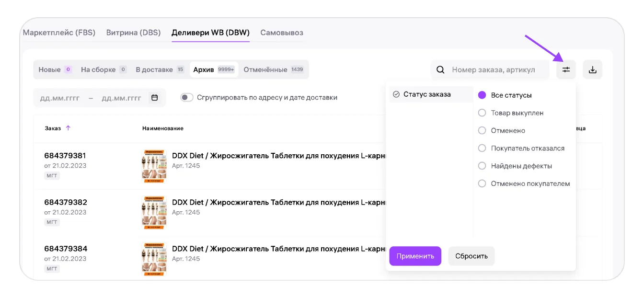Show the Отменённые orders tab
This screenshot has height=298, width=644.
pos(274,69)
